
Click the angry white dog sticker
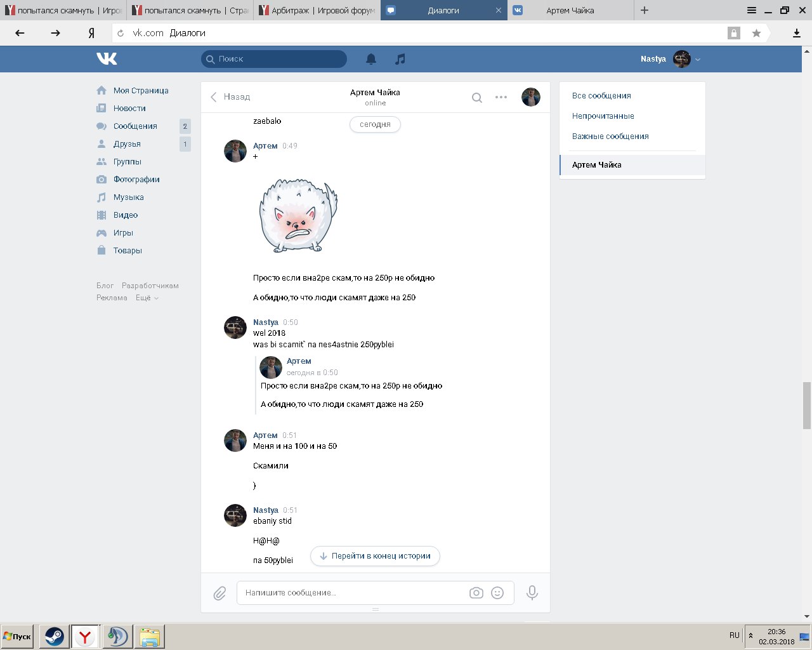click(298, 216)
